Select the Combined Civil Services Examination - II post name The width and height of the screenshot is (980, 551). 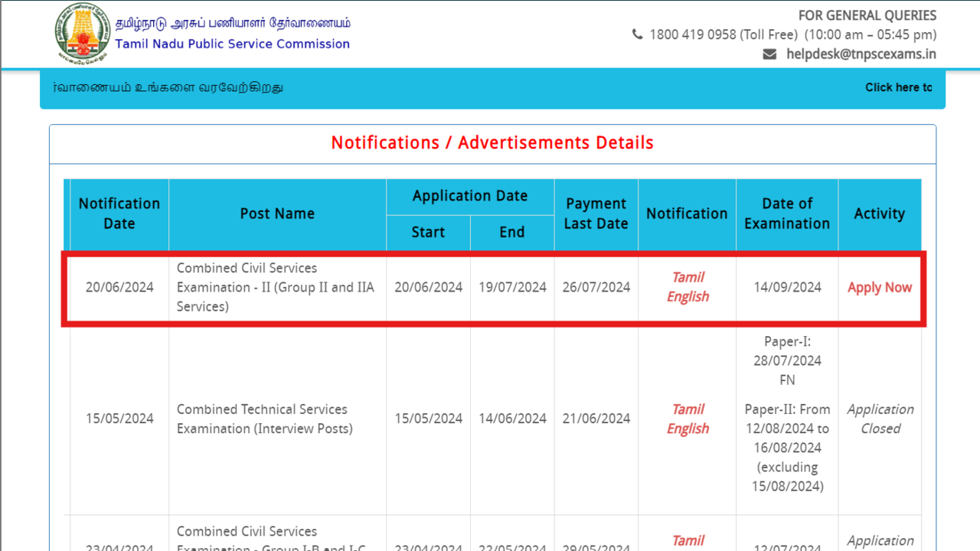(x=276, y=287)
